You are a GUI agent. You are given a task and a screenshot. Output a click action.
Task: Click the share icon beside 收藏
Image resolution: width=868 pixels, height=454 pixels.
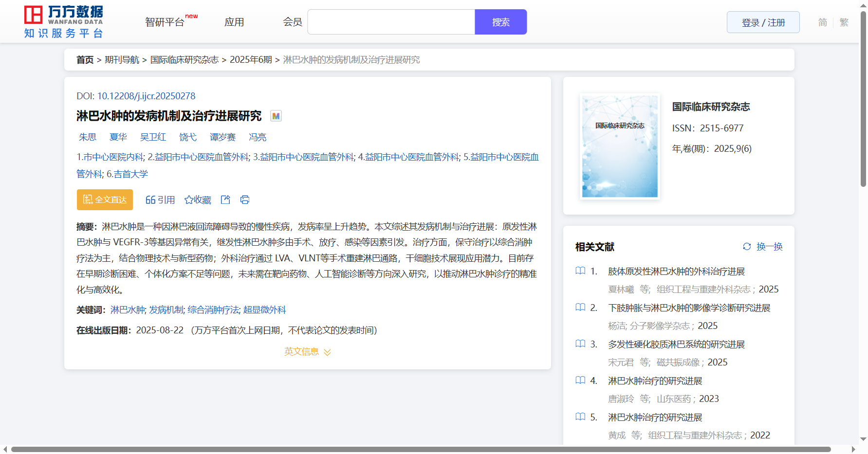pos(225,200)
